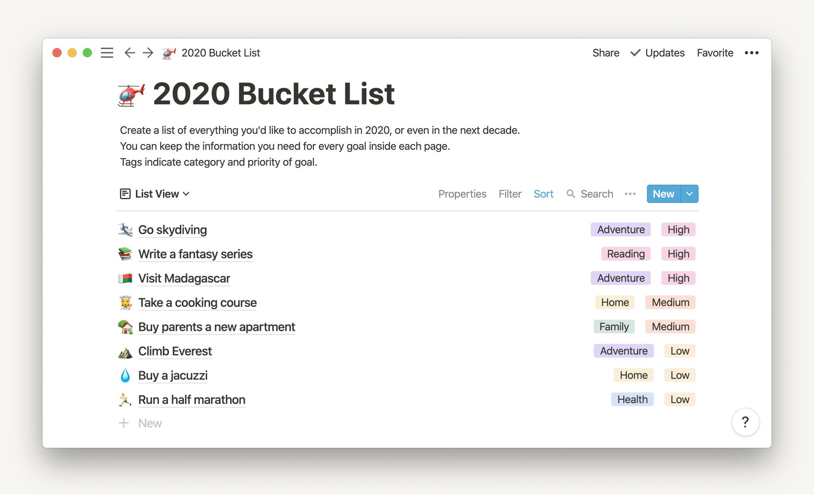814x504 pixels.
Task: Click the blue New button
Action: 664,194
